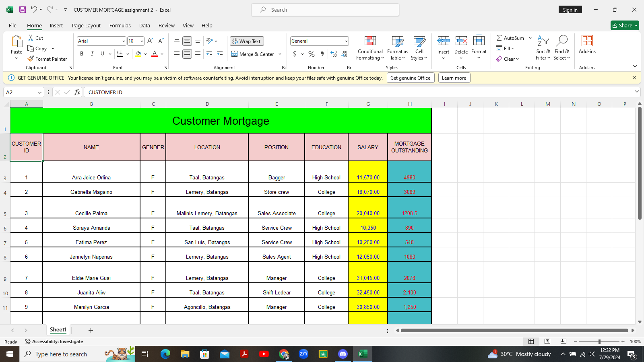Switch to the Formulas tab
Screen dimensions: 644x362
point(120,25)
